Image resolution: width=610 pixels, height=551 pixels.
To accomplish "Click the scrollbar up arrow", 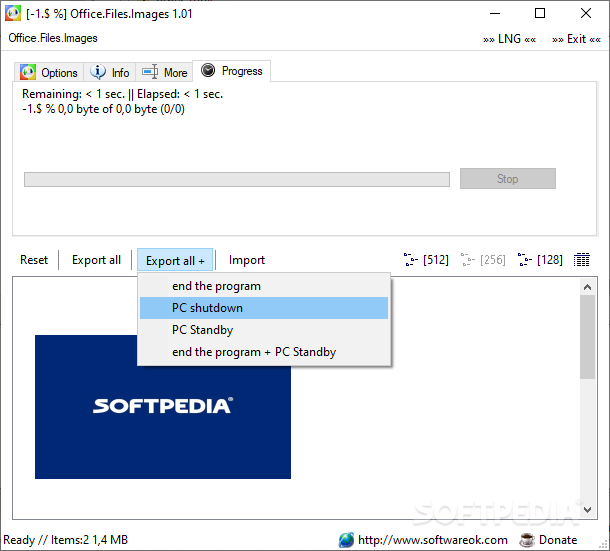I will coord(587,287).
